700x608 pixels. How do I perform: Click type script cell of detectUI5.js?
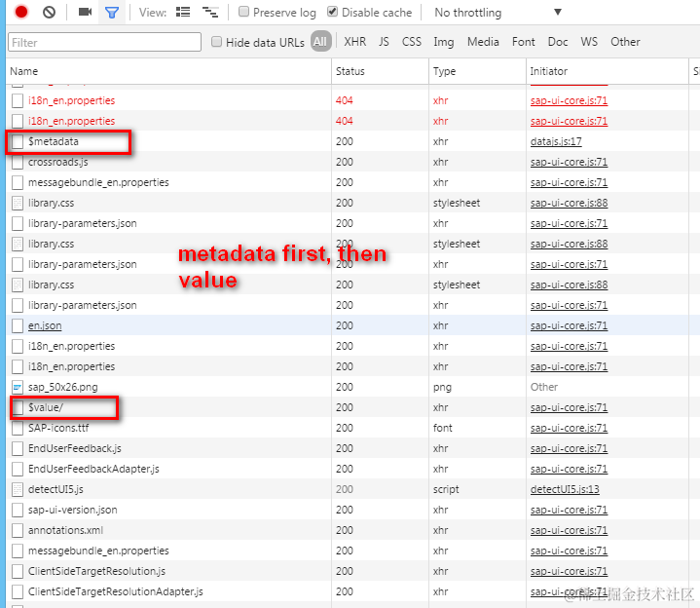point(446,490)
